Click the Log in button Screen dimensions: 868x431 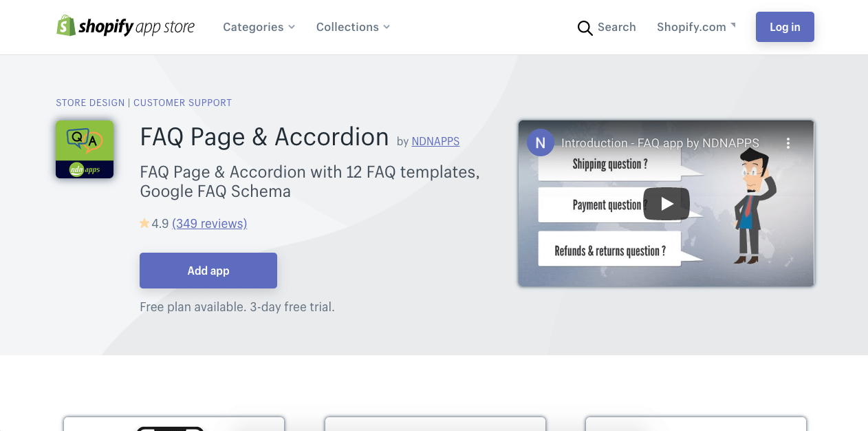click(785, 27)
